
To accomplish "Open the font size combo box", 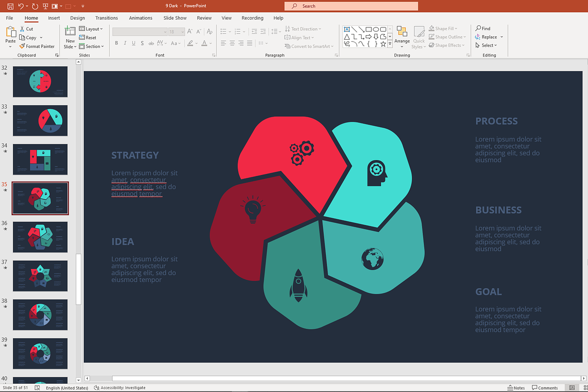I will [176, 31].
